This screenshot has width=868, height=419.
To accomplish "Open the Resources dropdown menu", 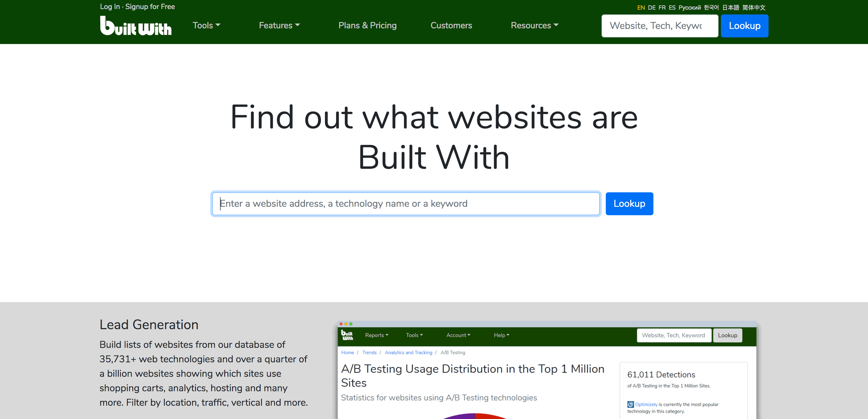I will coord(534,25).
